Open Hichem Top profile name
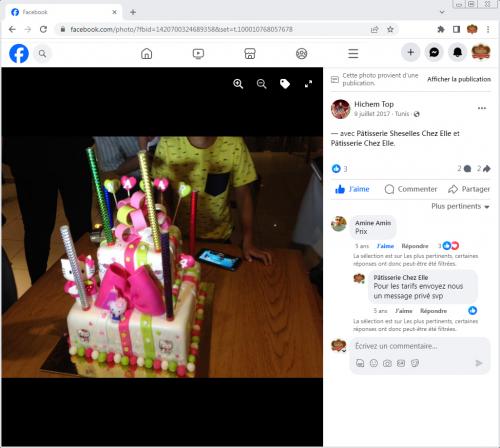 coord(374,104)
